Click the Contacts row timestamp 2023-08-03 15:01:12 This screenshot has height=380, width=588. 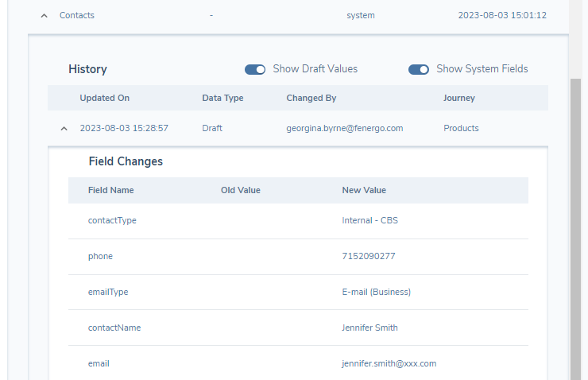(x=501, y=15)
